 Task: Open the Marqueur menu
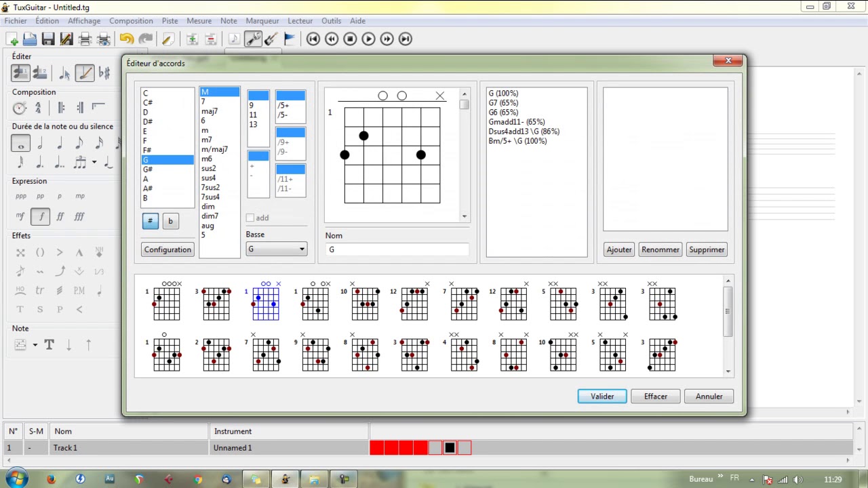(262, 21)
